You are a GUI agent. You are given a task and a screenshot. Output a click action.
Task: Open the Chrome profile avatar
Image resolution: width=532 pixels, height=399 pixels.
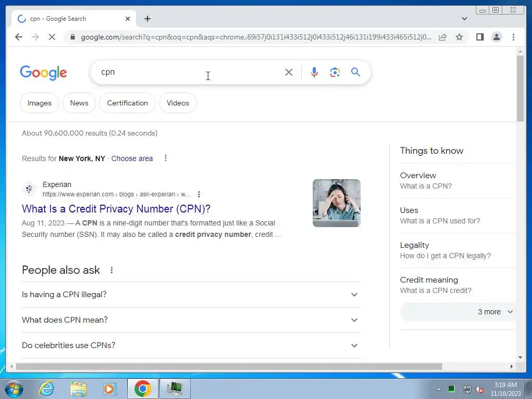pos(496,37)
